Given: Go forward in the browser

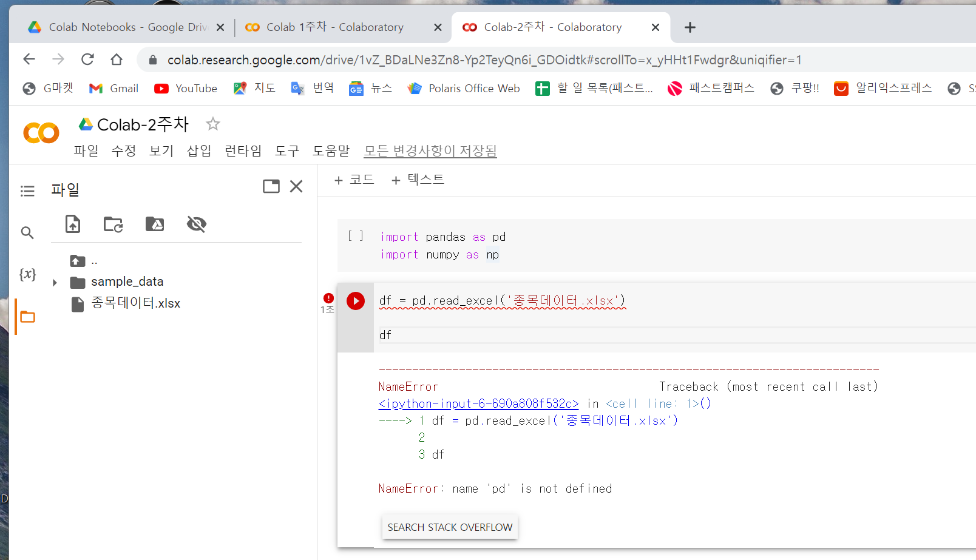Looking at the screenshot, I should coord(58,59).
